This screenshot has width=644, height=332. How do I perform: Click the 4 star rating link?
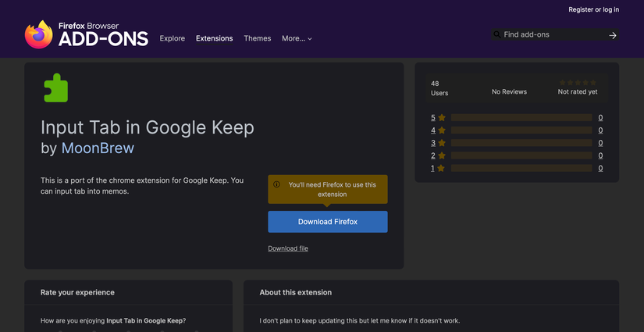pyautogui.click(x=438, y=130)
